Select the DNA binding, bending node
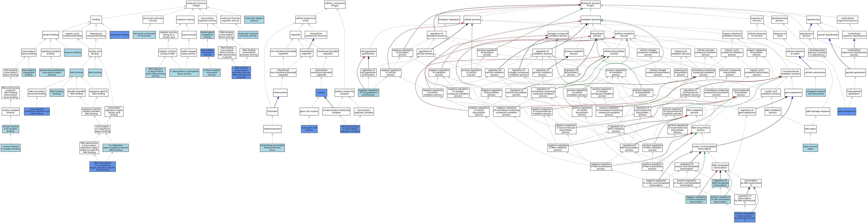This screenshot has width=868, height=223. pos(57,92)
